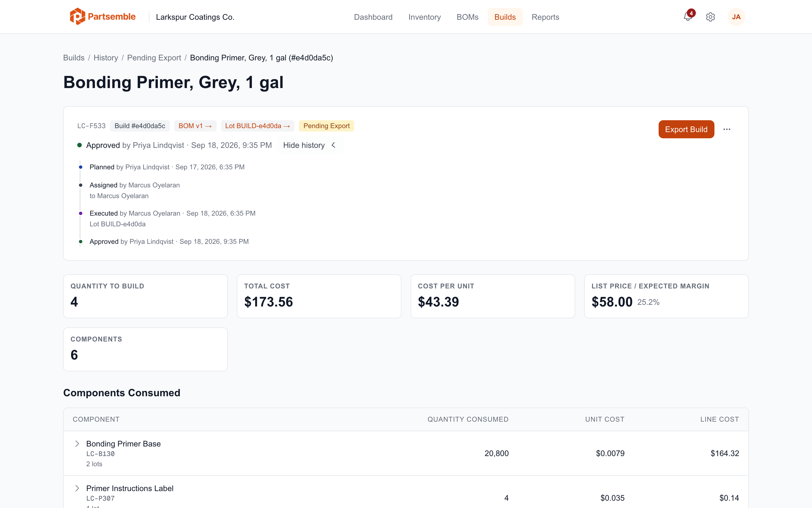The image size is (812, 508).
Task: Go to Inventory tab
Action: click(x=424, y=17)
